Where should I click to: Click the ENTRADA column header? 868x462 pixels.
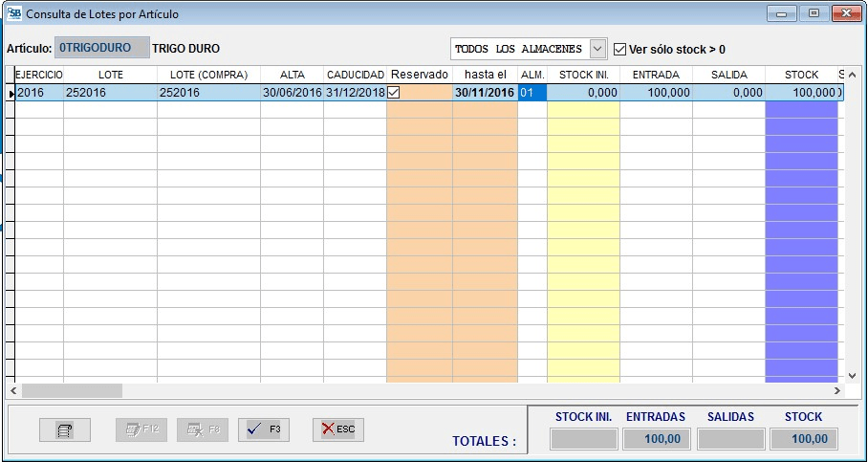click(x=656, y=75)
